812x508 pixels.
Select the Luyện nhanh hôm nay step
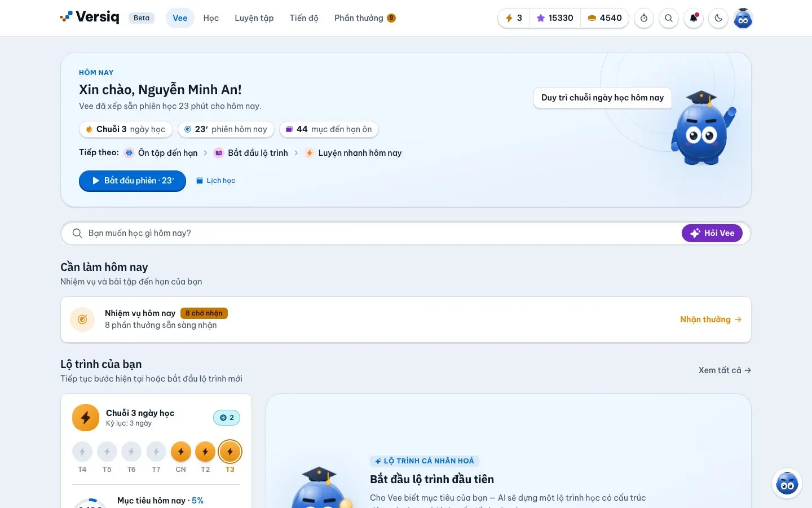click(354, 153)
